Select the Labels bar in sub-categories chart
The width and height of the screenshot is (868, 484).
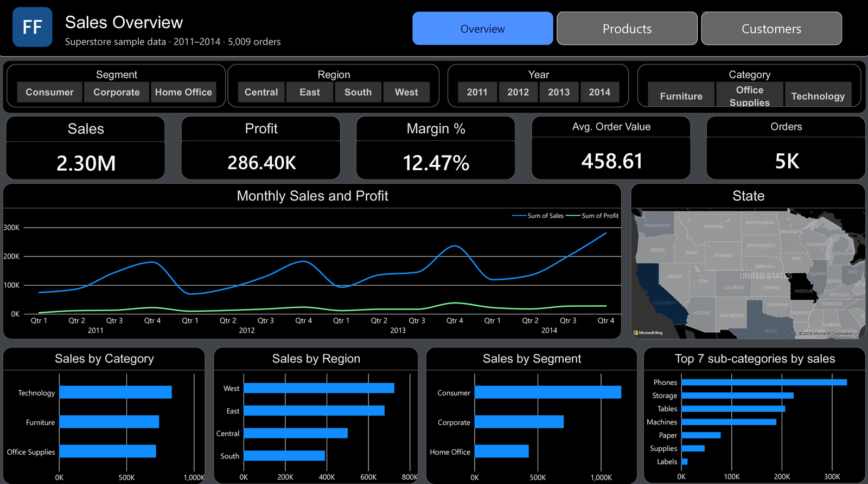(685, 462)
